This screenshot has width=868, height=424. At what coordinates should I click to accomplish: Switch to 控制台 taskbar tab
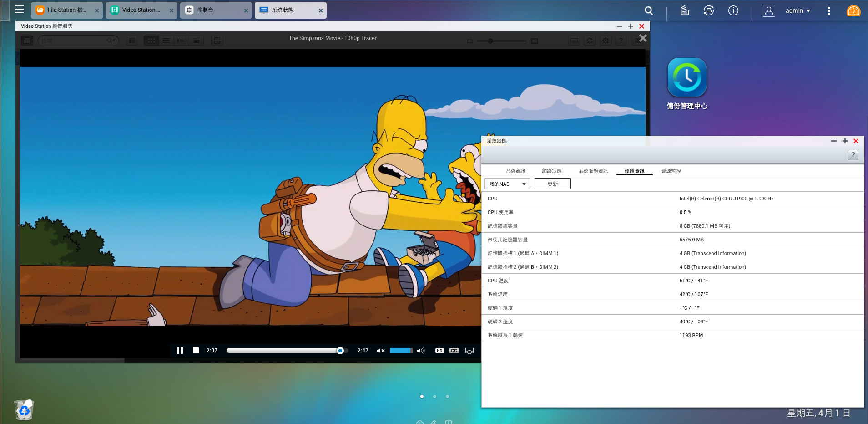216,10
